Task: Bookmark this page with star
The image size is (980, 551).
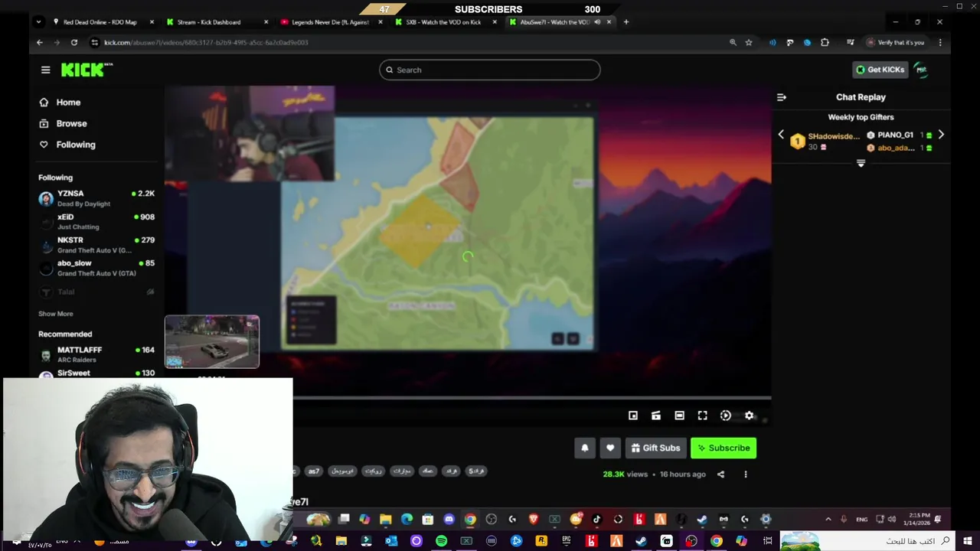Action: coord(749,43)
